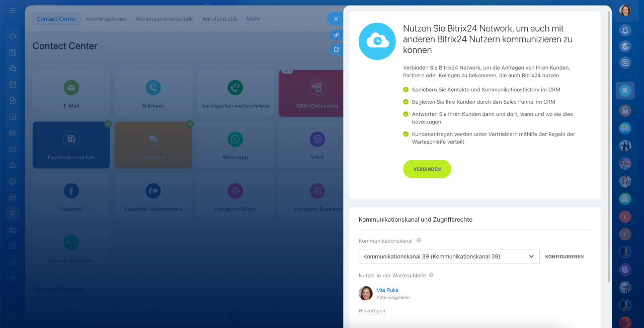Open the Anrufquellen nachverfolgen tile

coord(235,93)
